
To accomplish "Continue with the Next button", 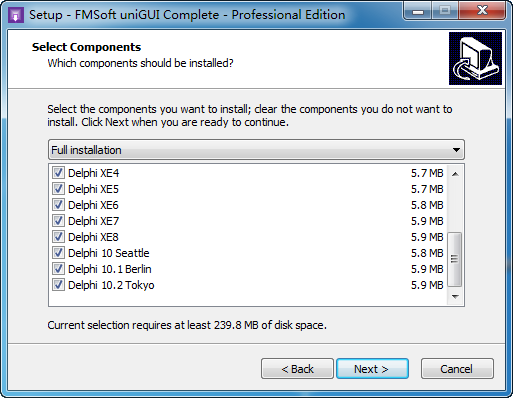I will (372, 369).
